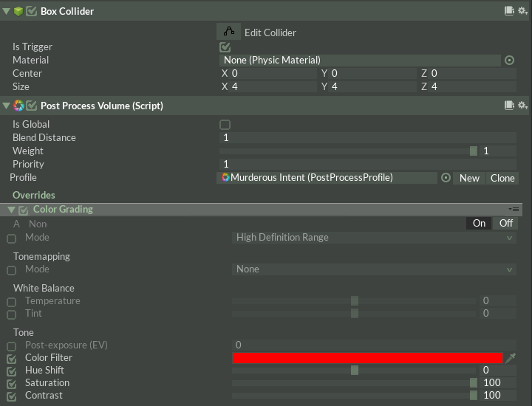Edit the Size Y value field
532x406 pixels.
373,87
